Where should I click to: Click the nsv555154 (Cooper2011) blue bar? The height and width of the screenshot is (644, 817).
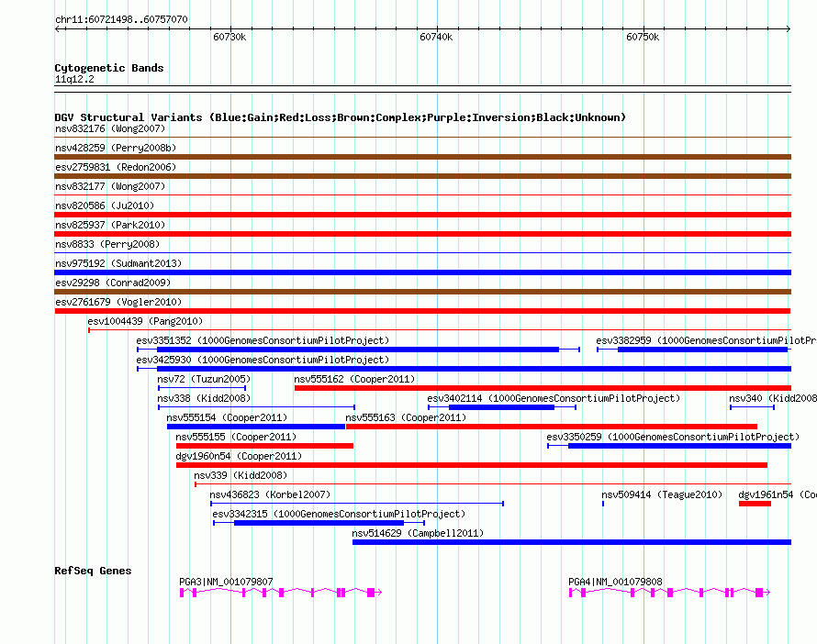pos(256,427)
